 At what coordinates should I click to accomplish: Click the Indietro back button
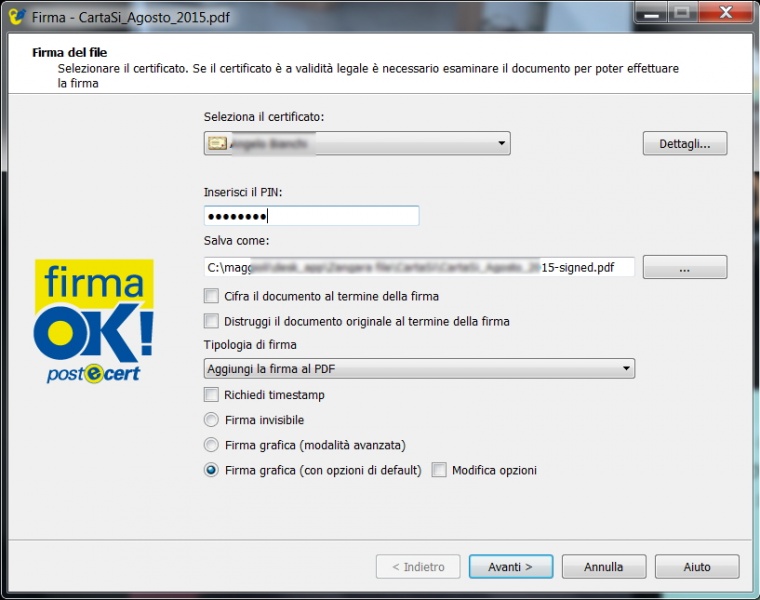418,567
